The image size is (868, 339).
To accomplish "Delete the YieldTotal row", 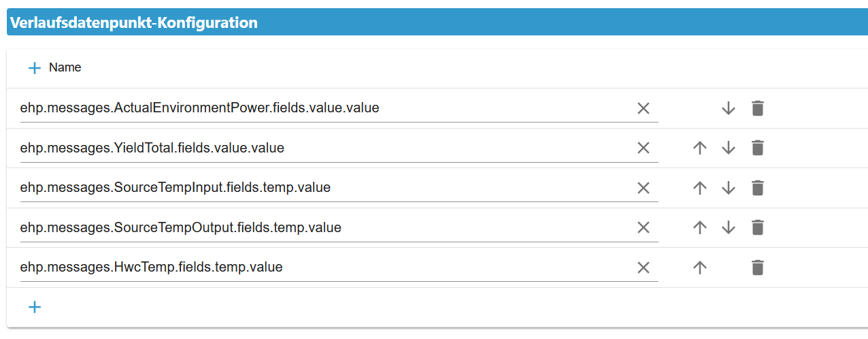I will coord(758,148).
